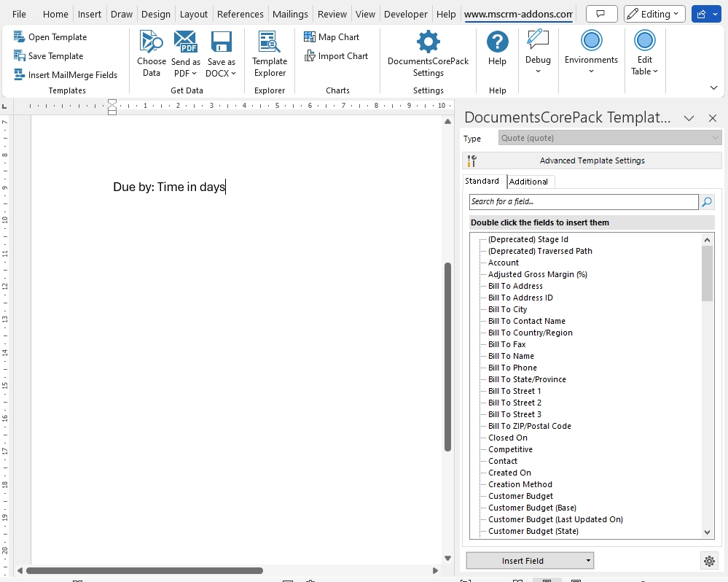Open the Edit Table dropdown
This screenshot has width=728, height=582.
pyautogui.click(x=644, y=52)
